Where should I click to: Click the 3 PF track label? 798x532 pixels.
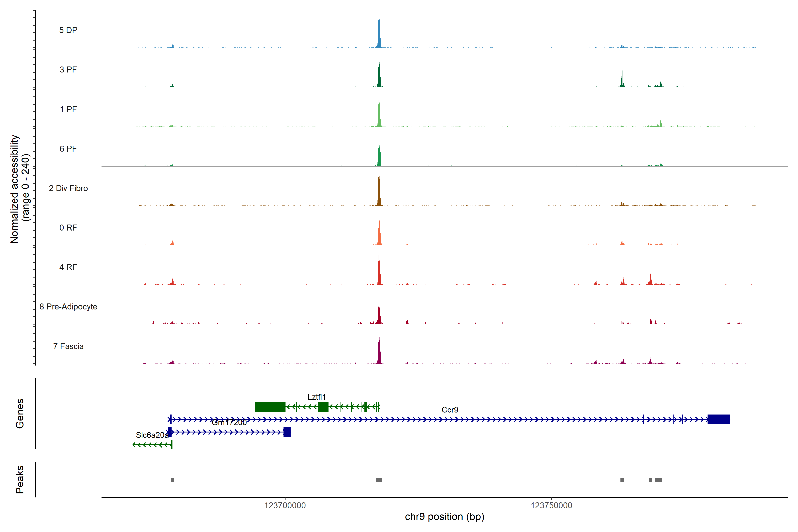(68, 70)
